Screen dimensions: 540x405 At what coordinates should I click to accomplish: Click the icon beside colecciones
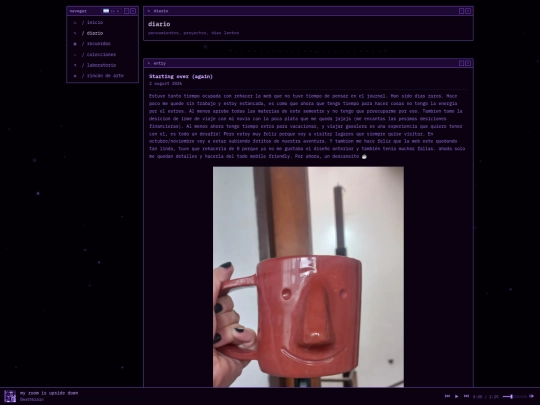click(75, 55)
